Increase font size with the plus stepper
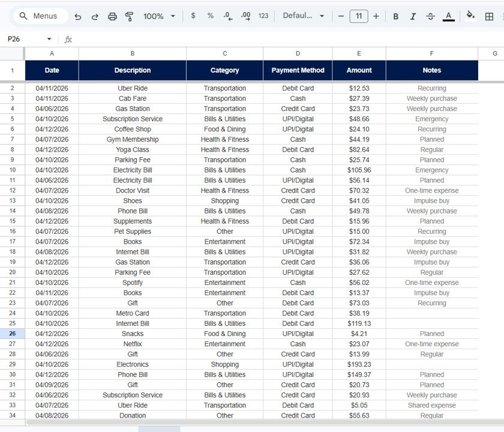The width and height of the screenshot is (504, 432). coord(376,16)
